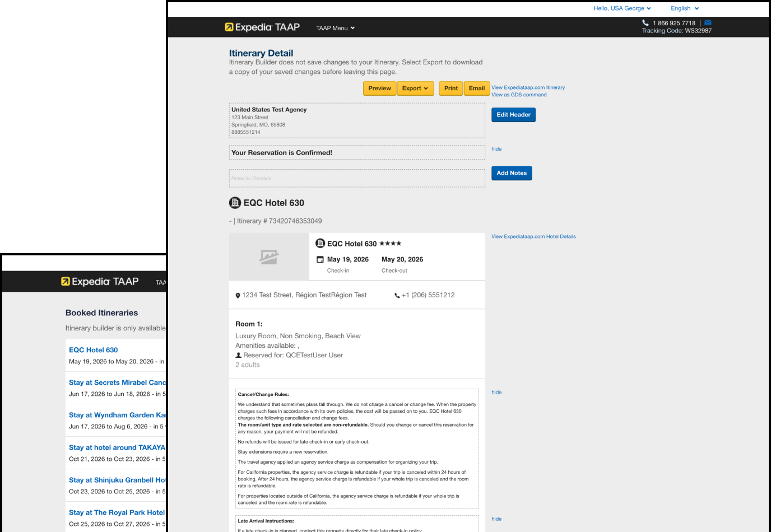Click the 1234 Test Street address text
Image resolution: width=771 pixels, height=532 pixels.
tap(304, 295)
